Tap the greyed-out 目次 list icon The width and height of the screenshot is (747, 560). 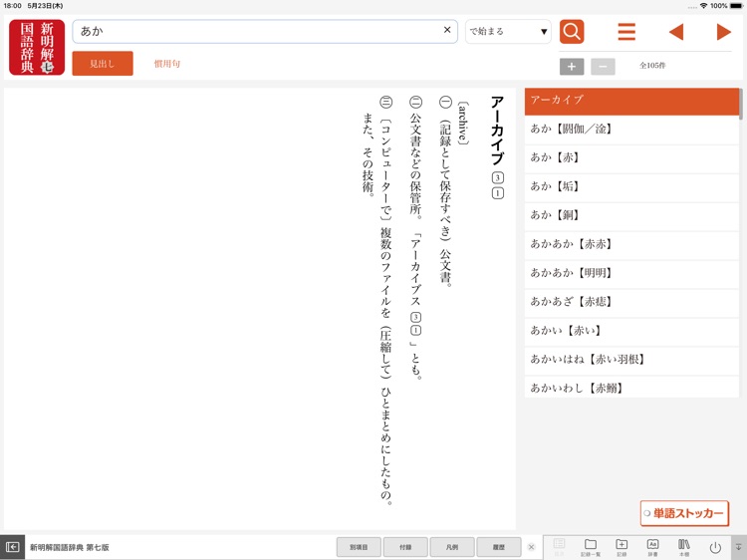click(x=560, y=547)
